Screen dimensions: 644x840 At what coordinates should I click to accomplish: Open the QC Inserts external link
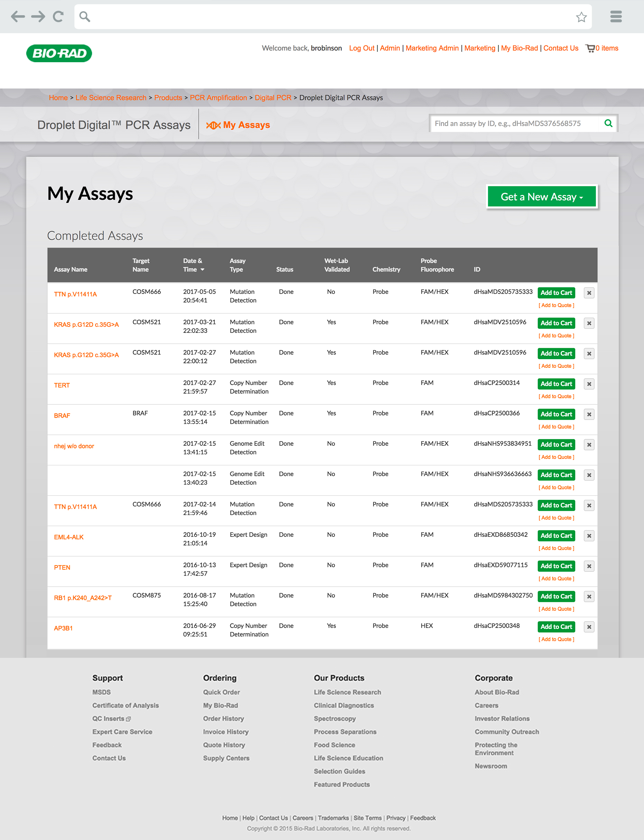pos(111,719)
